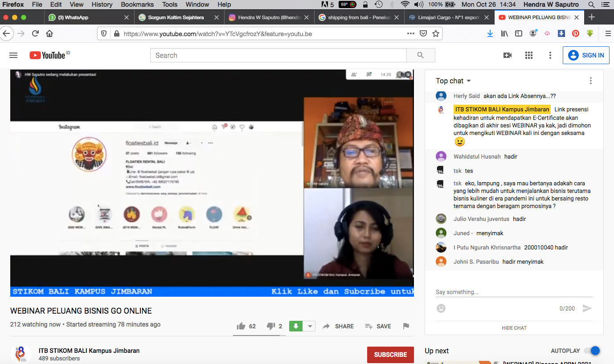This screenshot has height=364, width=614.
Task: Open the volume menu bar icon
Action: pyautogui.click(x=418, y=4)
